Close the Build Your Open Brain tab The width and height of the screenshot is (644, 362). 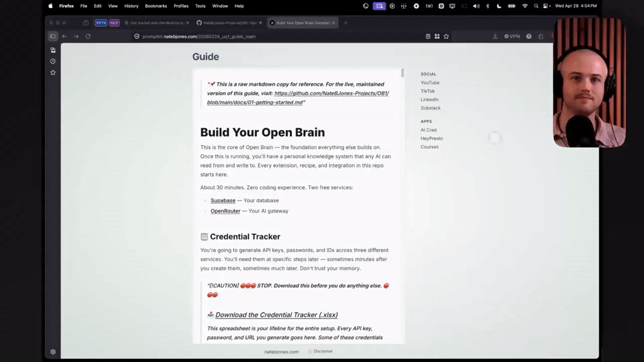click(333, 23)
